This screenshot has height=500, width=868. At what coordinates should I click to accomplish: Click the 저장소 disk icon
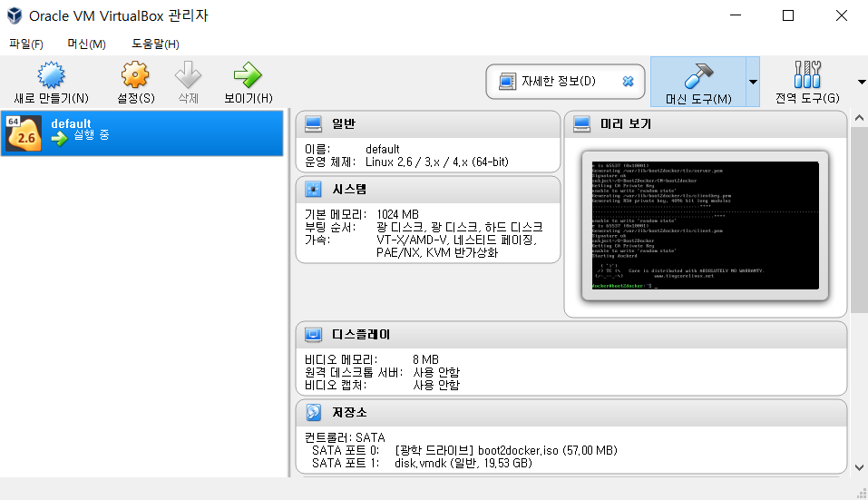point(313,413)
